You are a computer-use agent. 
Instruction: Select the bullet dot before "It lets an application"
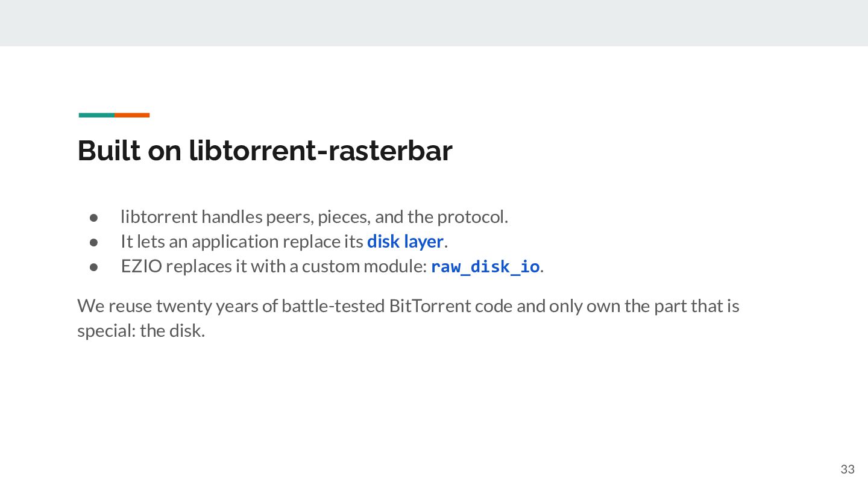(94, 242)
